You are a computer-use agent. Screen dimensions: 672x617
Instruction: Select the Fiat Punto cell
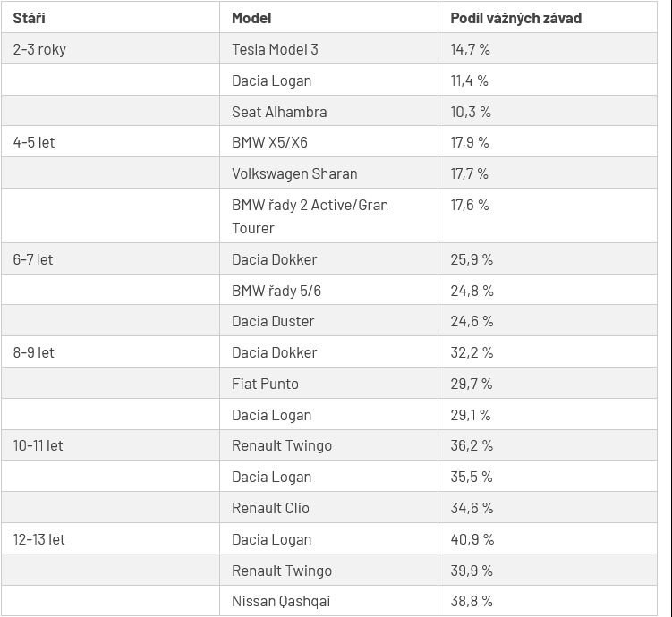(x=328, y=384)
